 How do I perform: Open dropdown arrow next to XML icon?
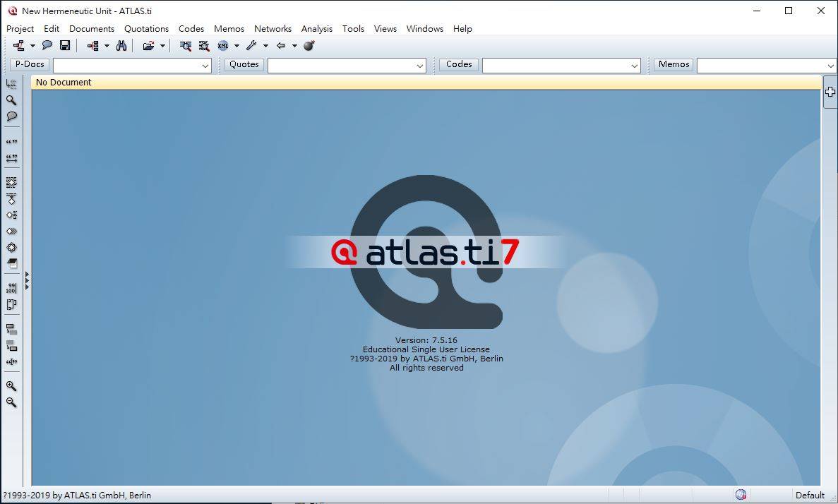pyautogui.click(x=237, y=46)
